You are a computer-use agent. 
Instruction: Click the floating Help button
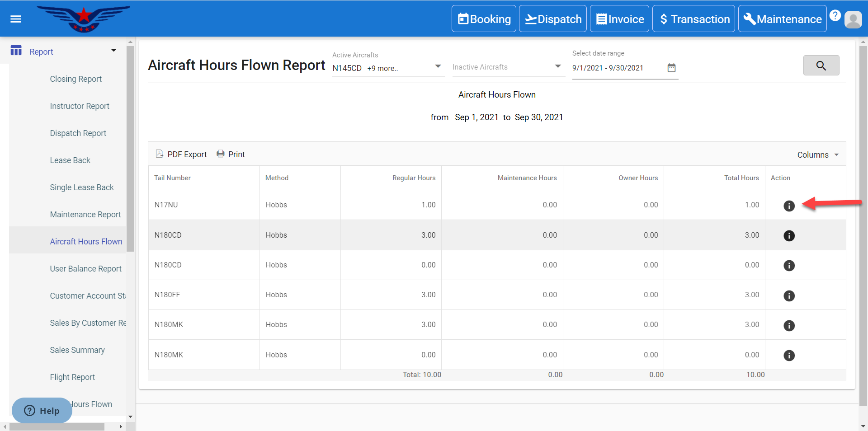click(x=42, y=411)
